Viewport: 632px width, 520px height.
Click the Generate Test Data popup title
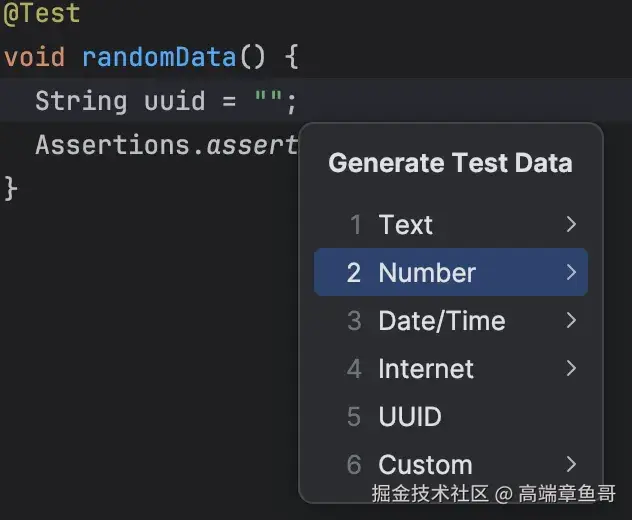[450, 163]
